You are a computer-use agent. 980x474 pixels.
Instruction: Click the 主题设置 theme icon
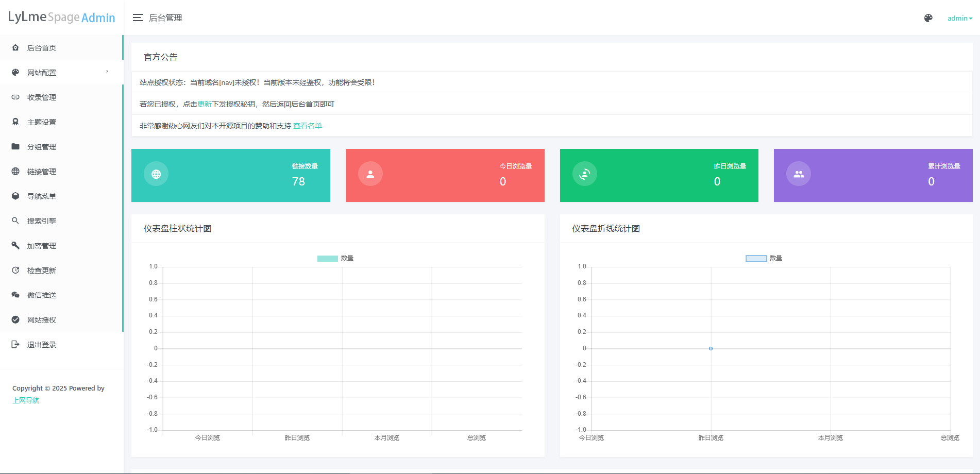click(x=15, y=122)
